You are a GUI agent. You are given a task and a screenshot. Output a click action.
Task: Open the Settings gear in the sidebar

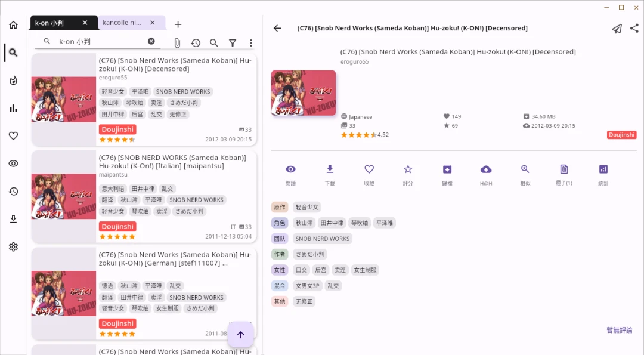pos(13,246)
